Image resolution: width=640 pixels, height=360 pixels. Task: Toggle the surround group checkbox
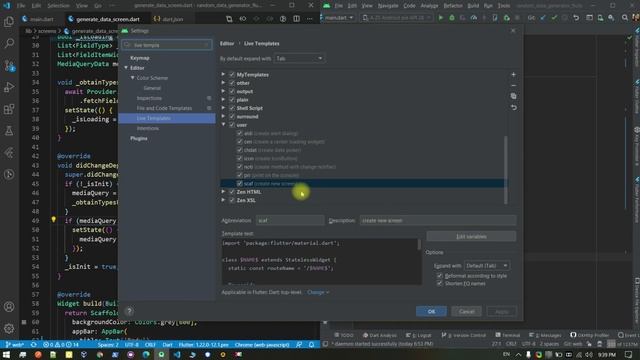coord(232,116)
